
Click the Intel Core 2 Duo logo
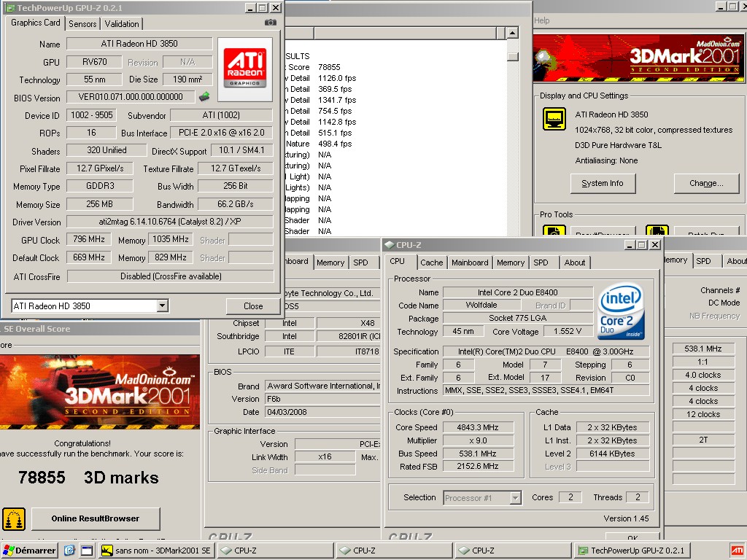click(x=621, y=312)
